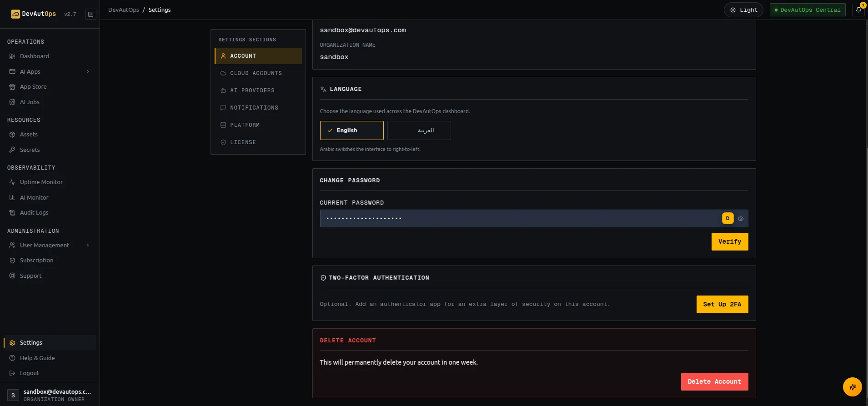Open the Account settings section
Image resolution: width=868 pixels, height=406 pixels.
pyautogui.click(x=258, y=56)
